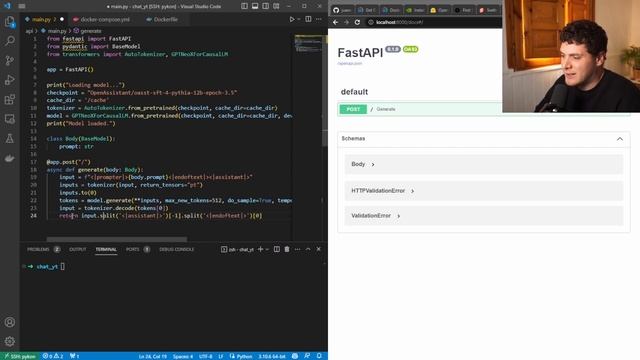Change indentation via Spaces: 4

coord(183,356)
